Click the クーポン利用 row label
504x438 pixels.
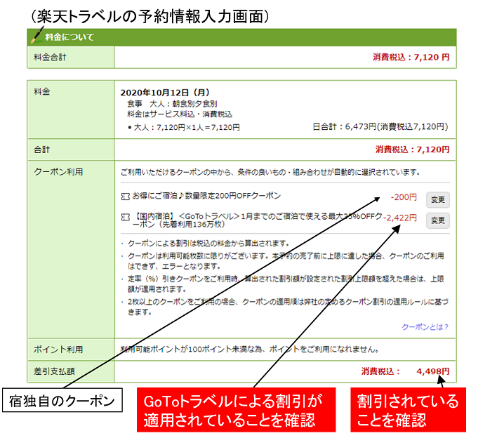pos(58,171)
